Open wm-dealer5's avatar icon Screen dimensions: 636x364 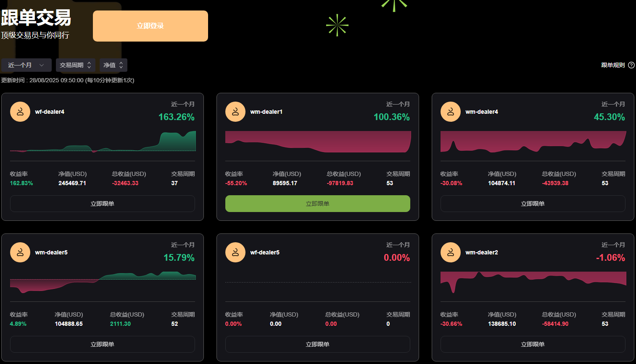[x=20, y=252]
